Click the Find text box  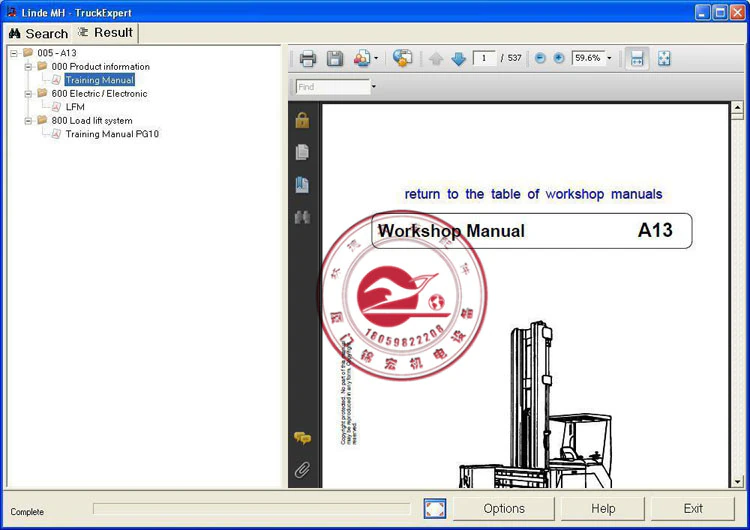point(333,87)
